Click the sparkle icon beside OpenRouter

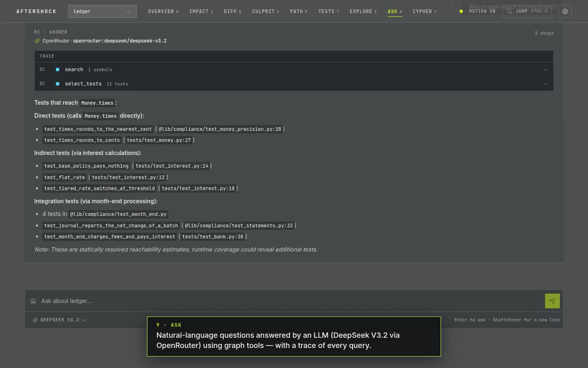click(x=37, y=41)
